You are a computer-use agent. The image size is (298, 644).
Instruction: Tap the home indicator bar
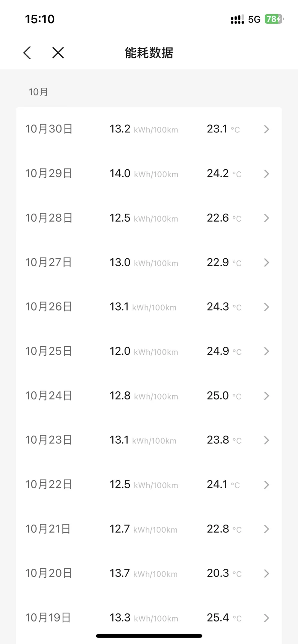point(149,636)
